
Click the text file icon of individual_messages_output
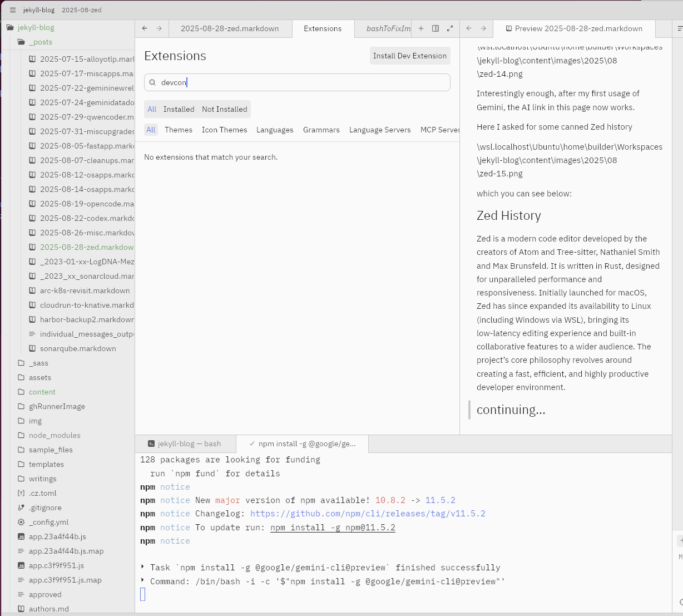point(32,334)
